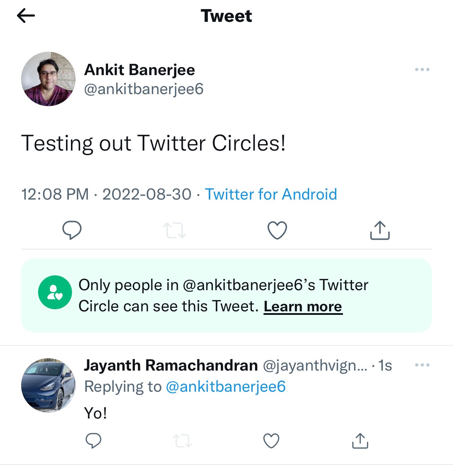Click the 12:08 PM tweet timestamp
Screen dimensions: 453x476
coord(55,194)
